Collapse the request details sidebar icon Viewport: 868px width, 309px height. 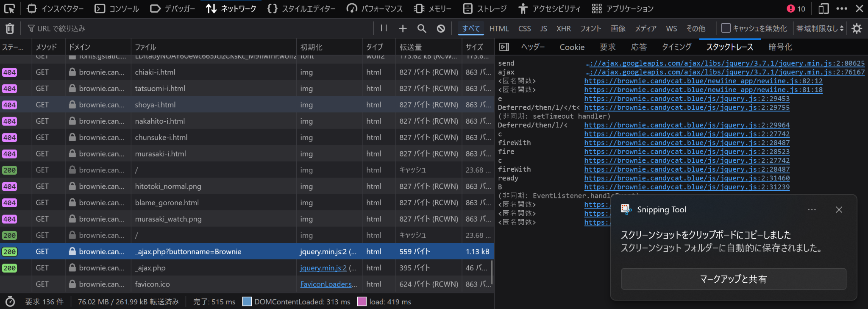504,47
